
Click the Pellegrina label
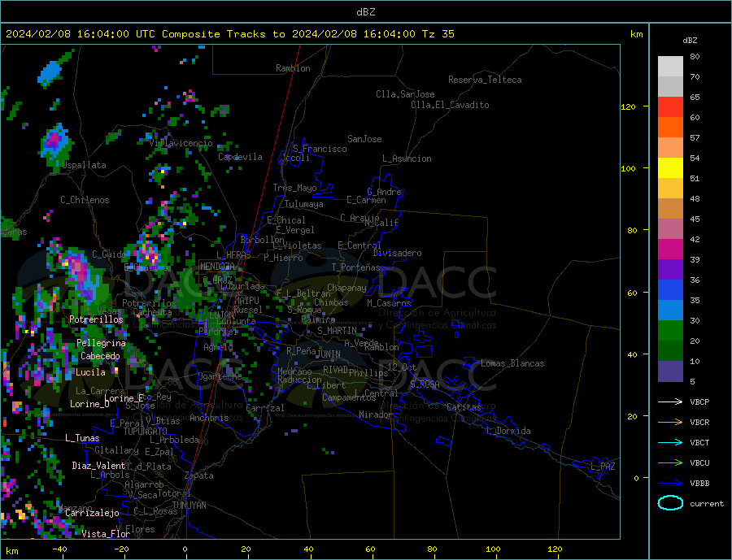(102, 343)
